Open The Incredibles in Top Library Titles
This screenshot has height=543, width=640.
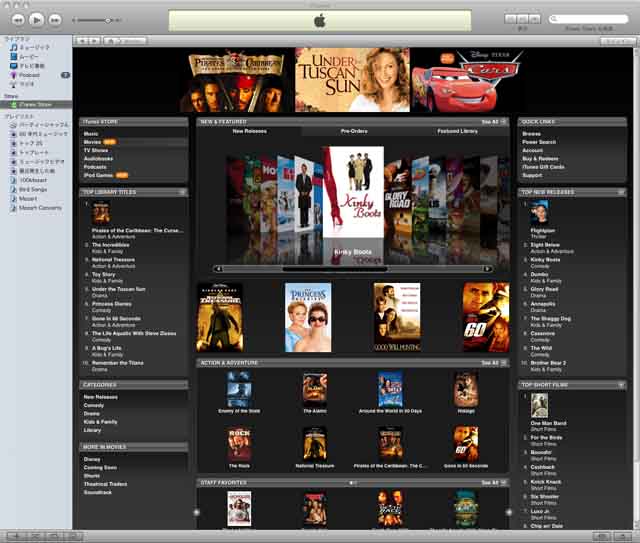(x=111, y=245)
